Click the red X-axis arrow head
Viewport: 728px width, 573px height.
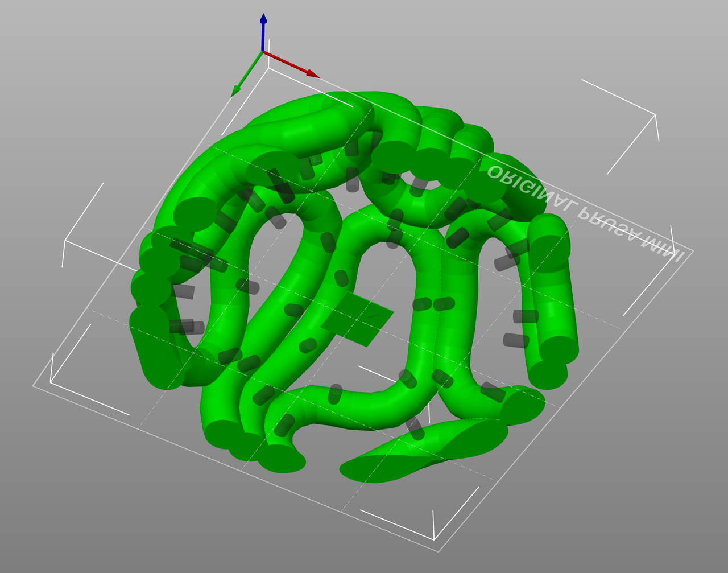pyautogui.click(x=312, y=73)
